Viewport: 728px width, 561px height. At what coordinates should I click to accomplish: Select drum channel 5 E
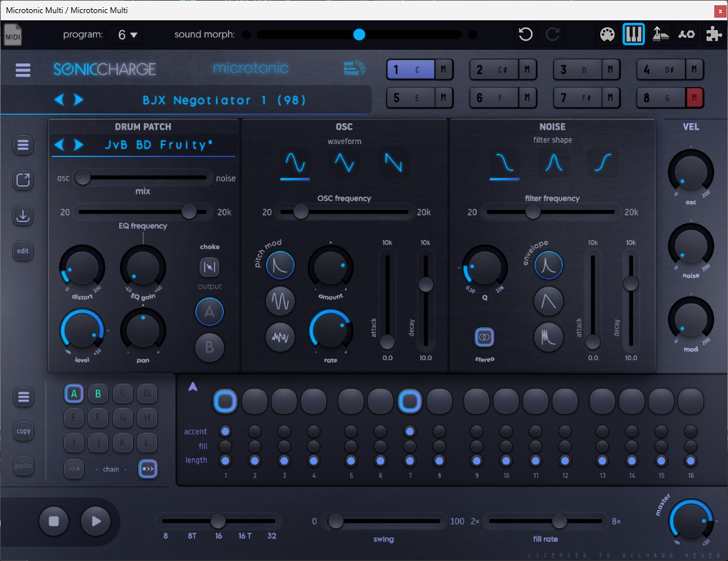click(410, 98)
